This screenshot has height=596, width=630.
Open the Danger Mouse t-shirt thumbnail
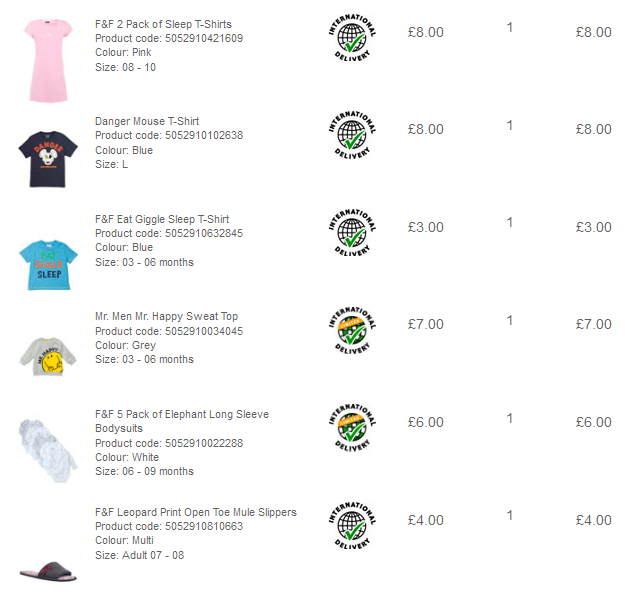click(x=48, y=159)
